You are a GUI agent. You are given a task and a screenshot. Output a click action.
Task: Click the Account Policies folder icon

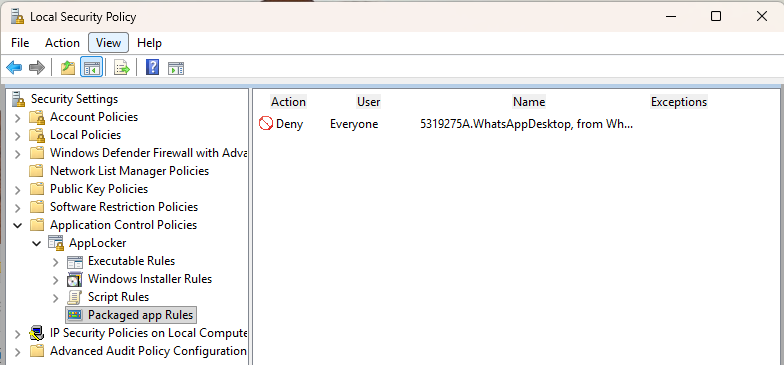tap(37, 117)
